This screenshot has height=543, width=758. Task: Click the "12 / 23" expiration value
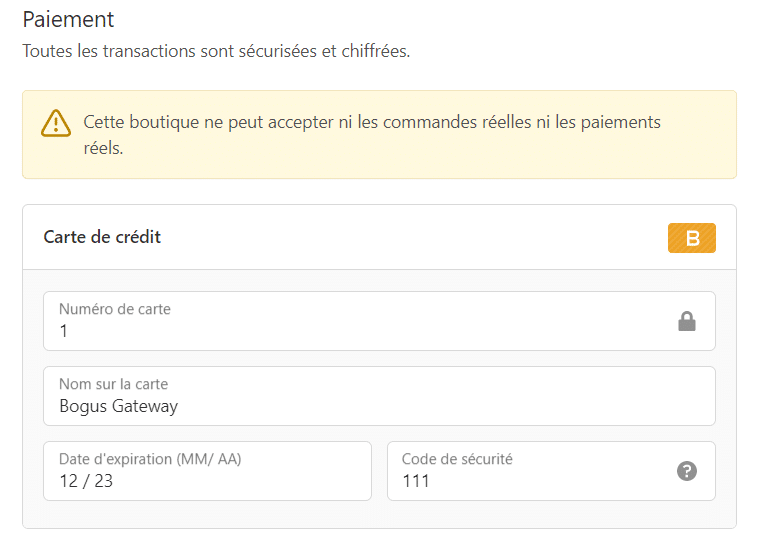pos(86,481)
